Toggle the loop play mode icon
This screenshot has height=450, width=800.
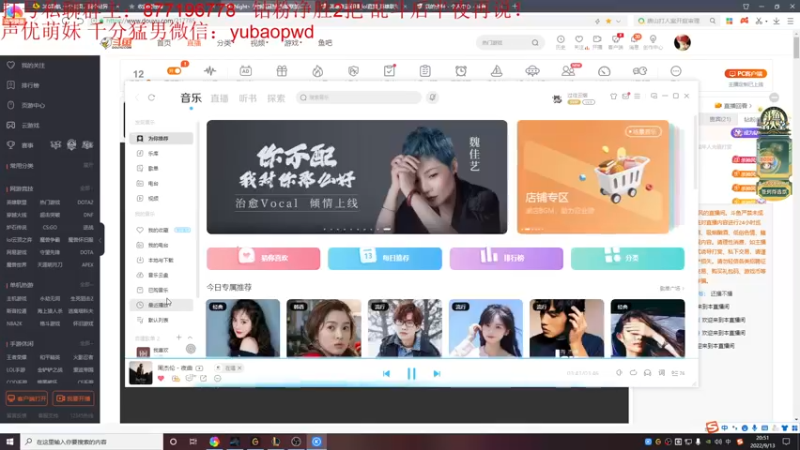click(633, 373)
